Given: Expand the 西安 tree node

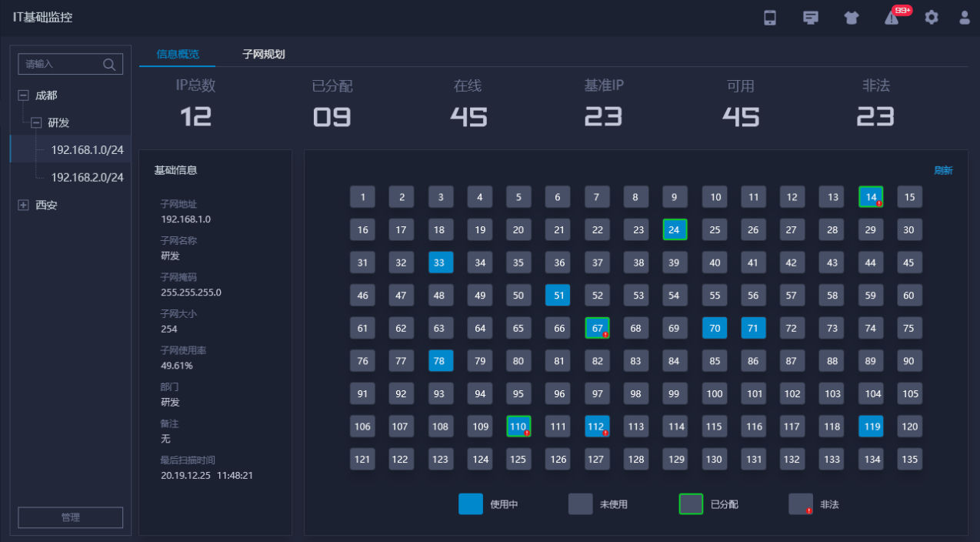Looking at the screenshot, I should coord(23,206).
